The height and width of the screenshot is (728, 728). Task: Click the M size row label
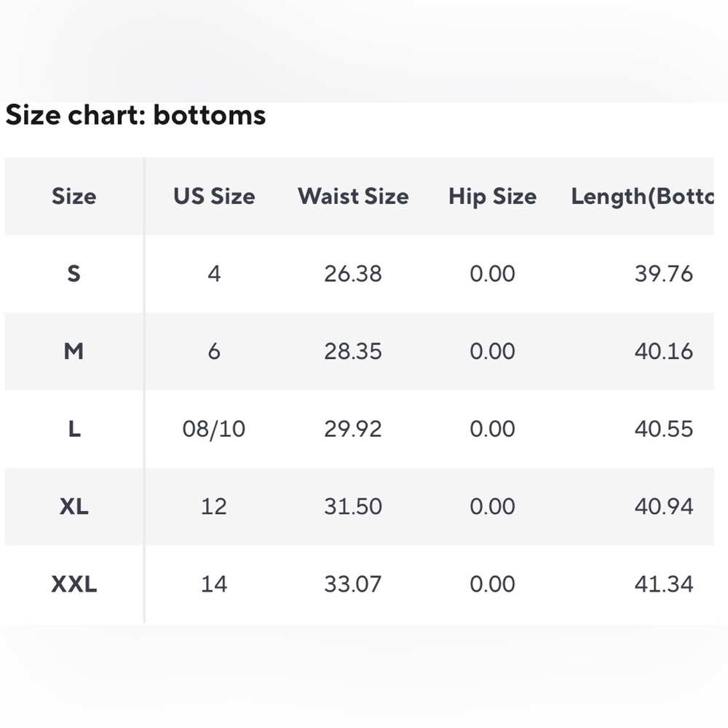click(74, 352)
